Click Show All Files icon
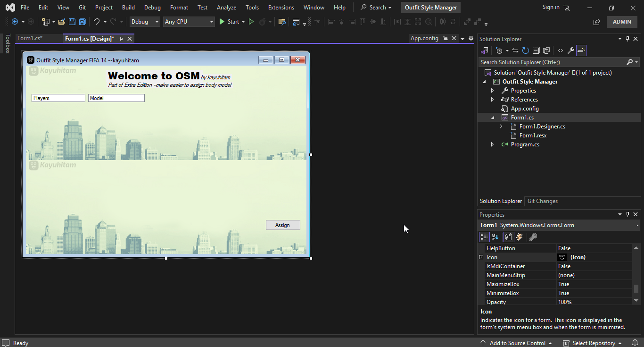This screenshot has height=347, width=644. (546, 51)
